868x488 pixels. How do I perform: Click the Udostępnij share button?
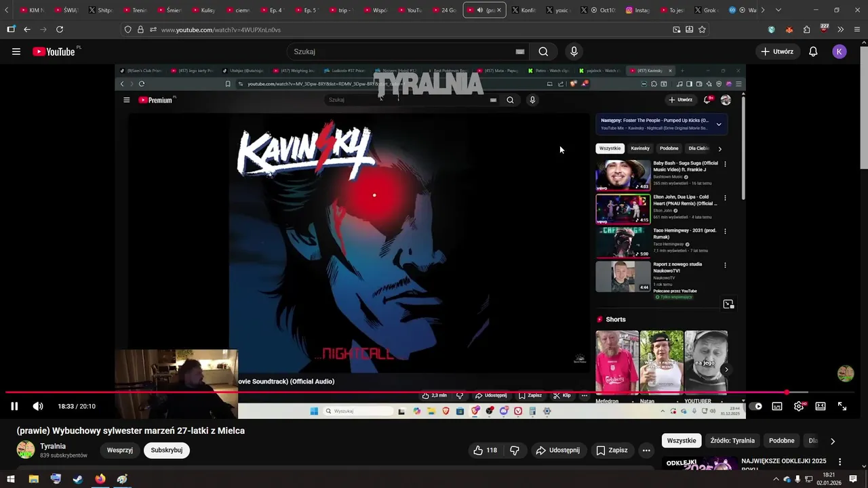click(x=558, y=450)
